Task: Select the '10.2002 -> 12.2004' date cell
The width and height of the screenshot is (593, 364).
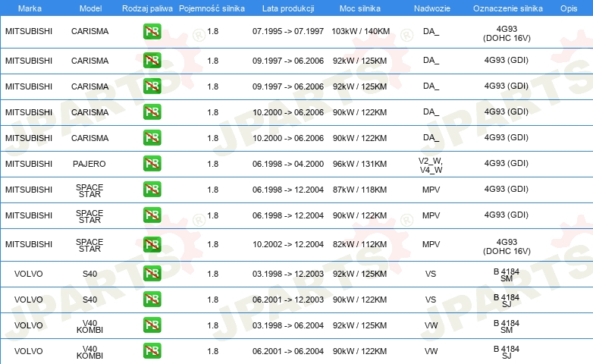Action: [x=288, y=244]
